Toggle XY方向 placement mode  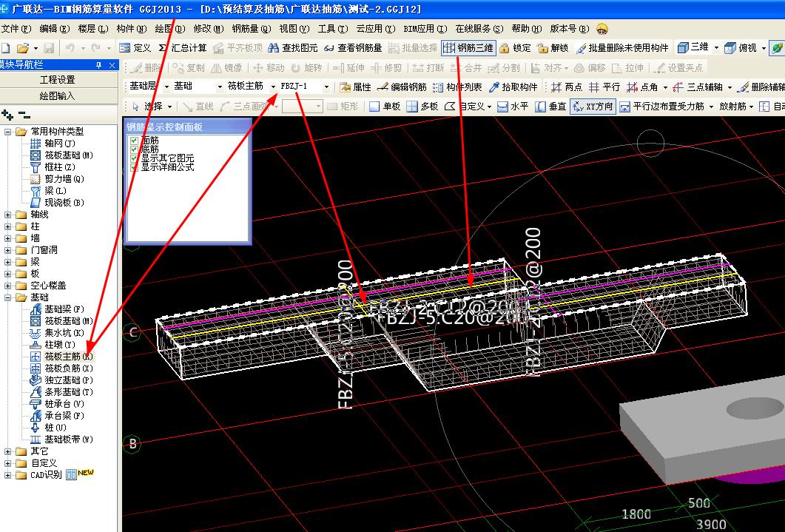593,106
